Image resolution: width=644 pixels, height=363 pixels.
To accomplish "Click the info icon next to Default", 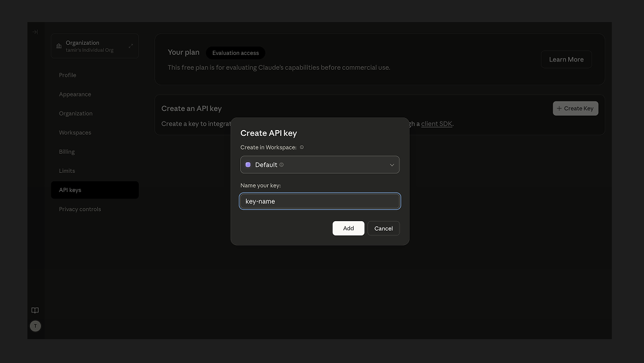I will (281, 165).
